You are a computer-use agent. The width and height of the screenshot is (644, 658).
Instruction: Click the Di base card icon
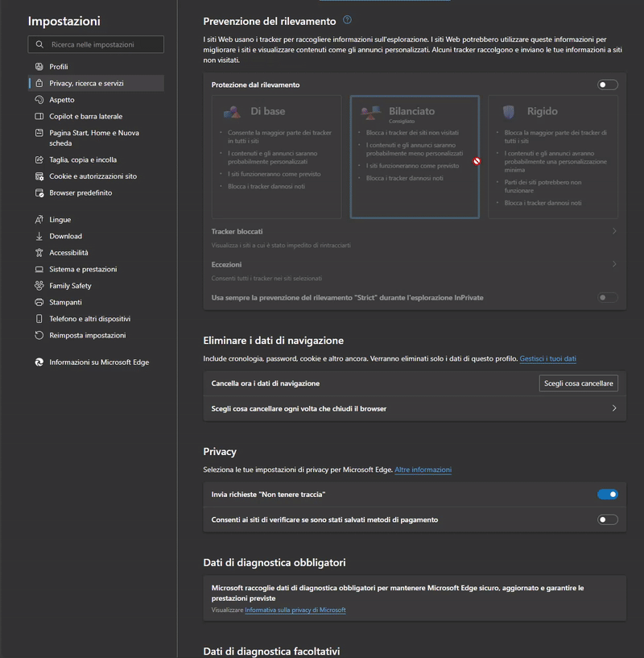tap(232, 112)
